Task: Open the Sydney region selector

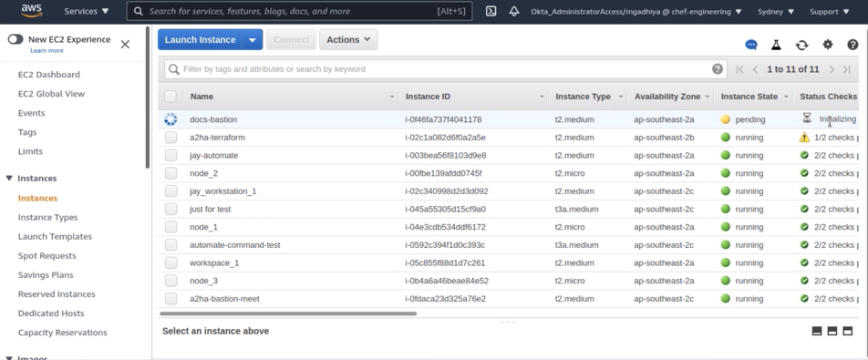Action: pos(776,11)
